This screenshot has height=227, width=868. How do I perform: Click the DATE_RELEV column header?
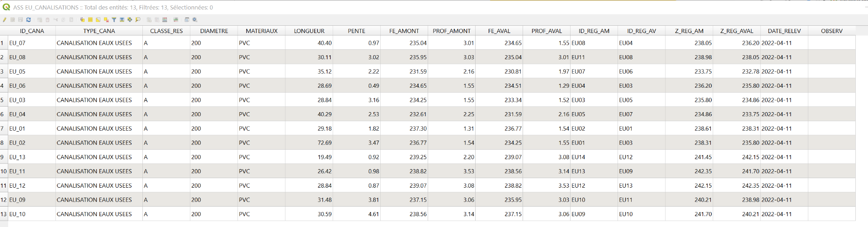pos(784,31)
